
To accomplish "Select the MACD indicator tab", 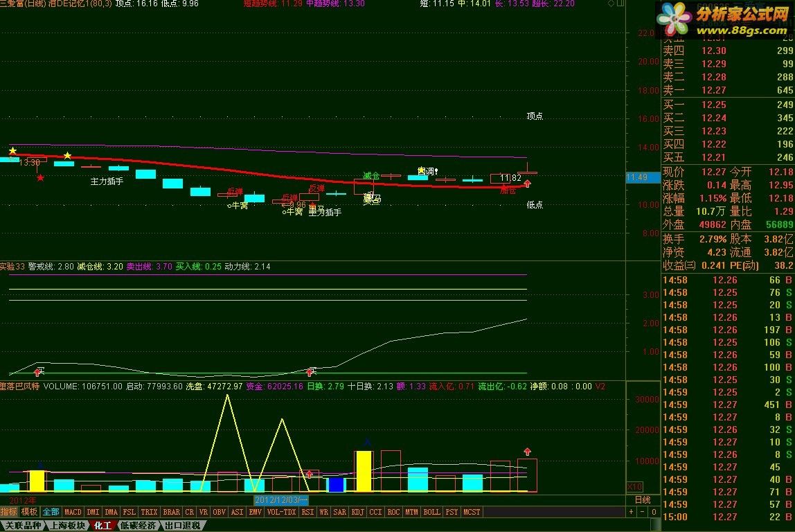I will [73, 512].
